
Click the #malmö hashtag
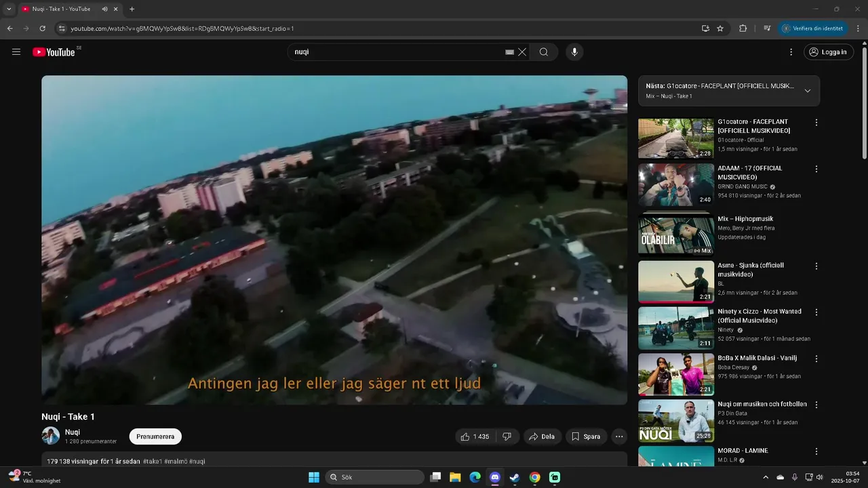point(176,462)
